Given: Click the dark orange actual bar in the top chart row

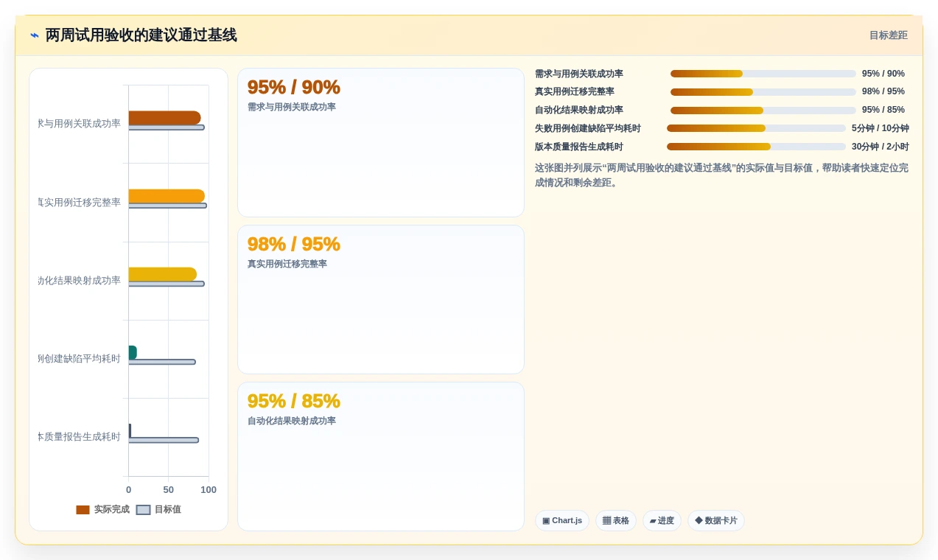Looking at the screenshot, I should pyautogui.click(x=164, y=118).
